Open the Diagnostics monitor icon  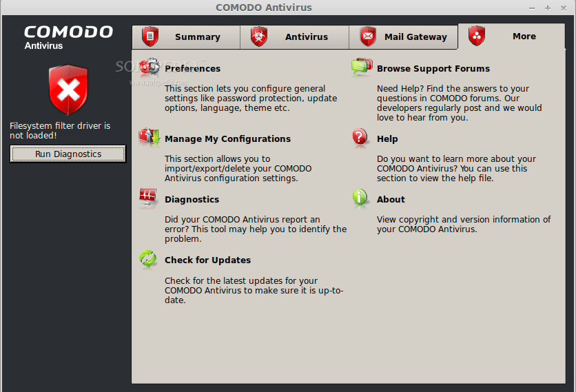pos(148,198)
